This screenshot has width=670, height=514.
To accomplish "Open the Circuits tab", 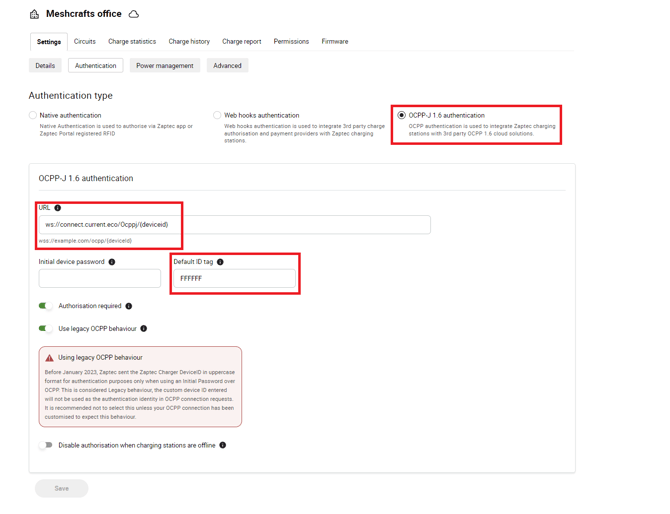I will point(85,42).
